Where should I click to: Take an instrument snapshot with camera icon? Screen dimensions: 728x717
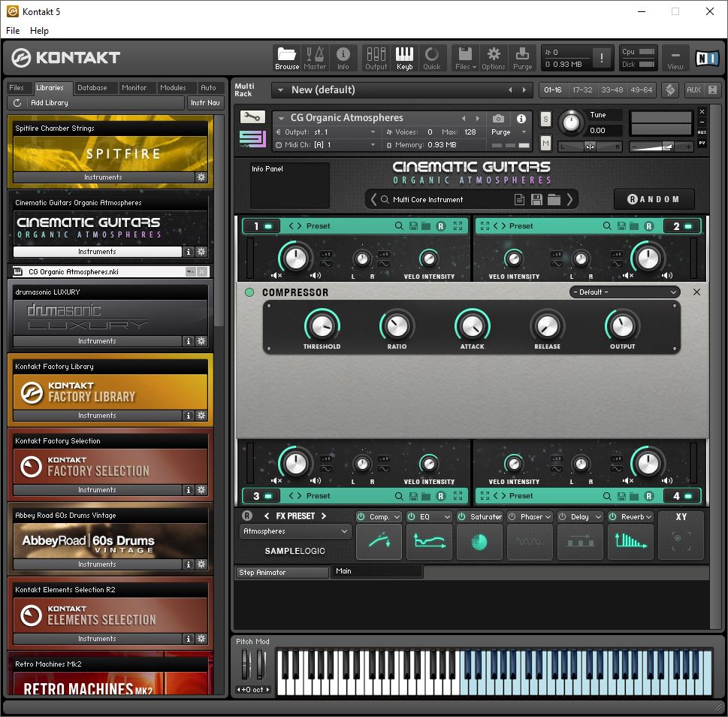point(498,119)
